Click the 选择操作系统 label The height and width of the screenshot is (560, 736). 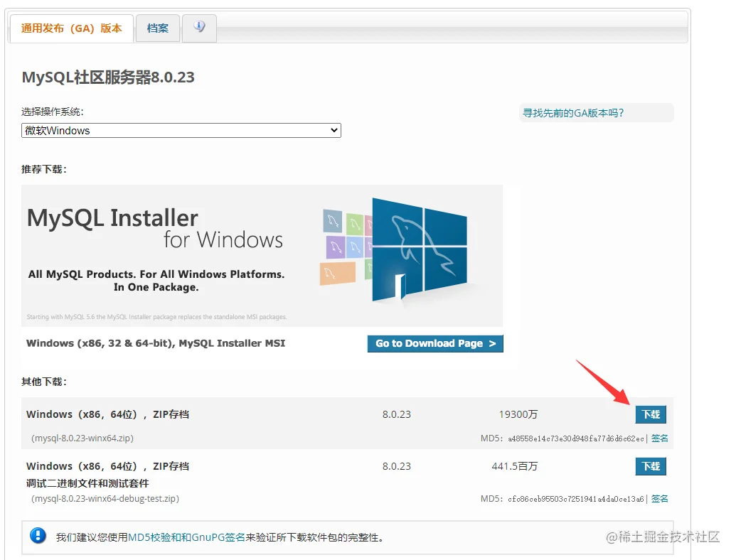(53, 112)
